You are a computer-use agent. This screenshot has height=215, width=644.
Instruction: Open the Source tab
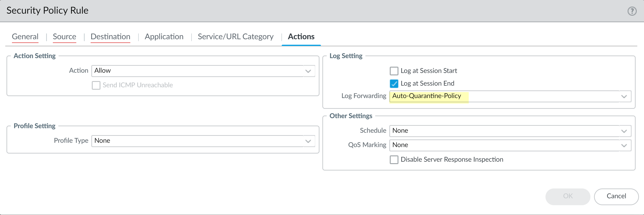pyautogui.click(x=65, y=37)
